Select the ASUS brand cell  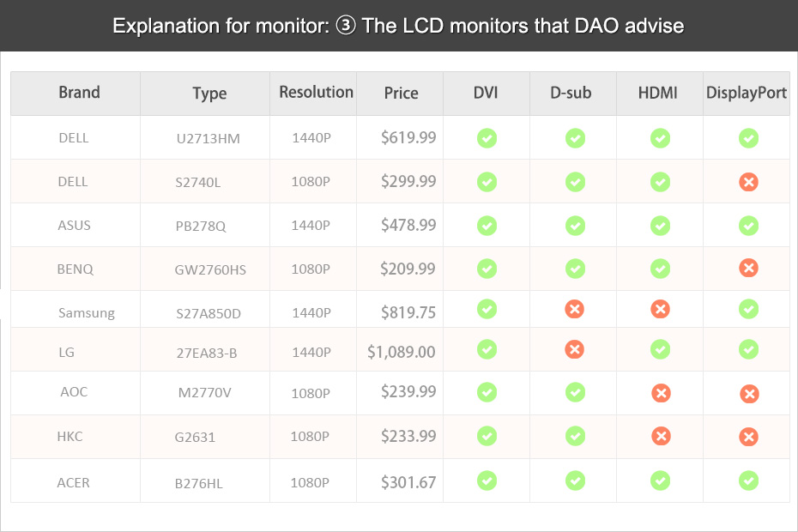[74, 225]
